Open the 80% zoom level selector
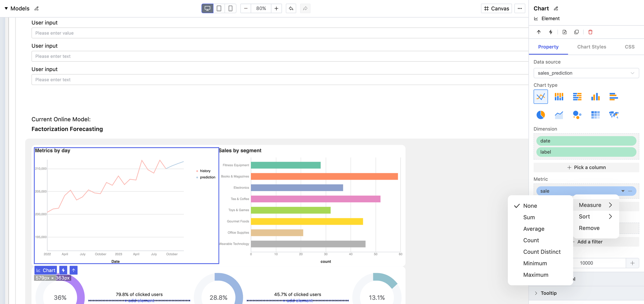The image size is (644, 304). 261,9
